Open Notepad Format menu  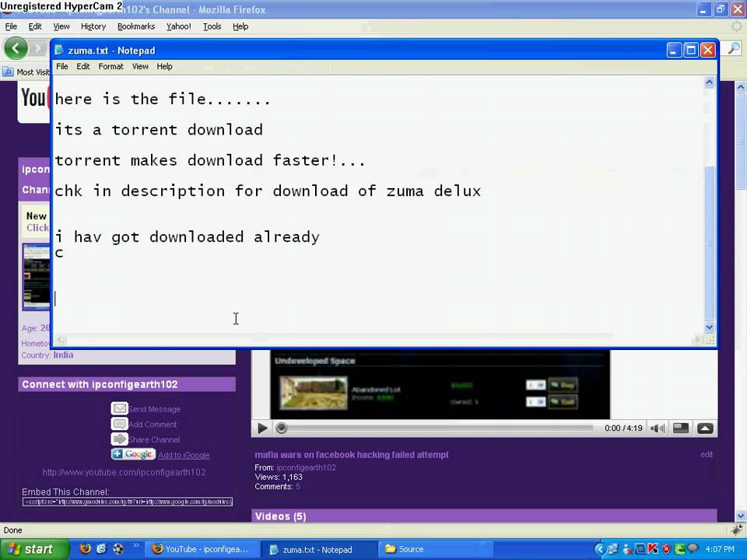click(x=111, y=67)
